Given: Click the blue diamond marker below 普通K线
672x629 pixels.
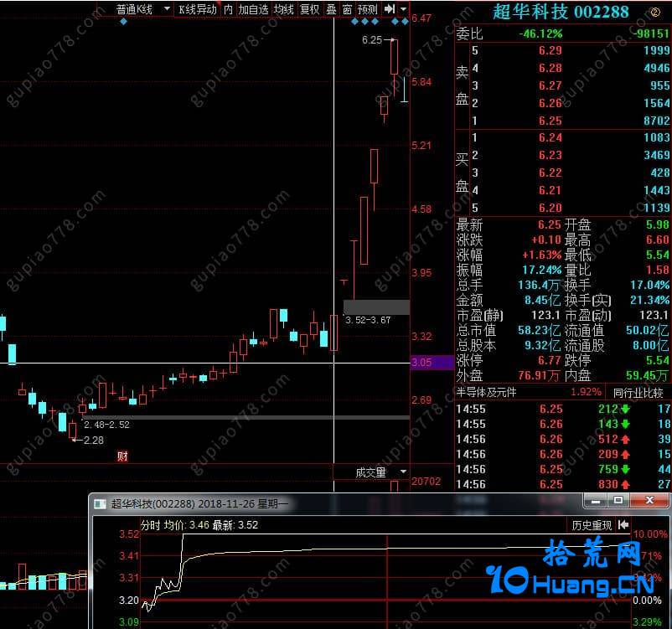Looking at the screenshot, I should [x=123, y=22].
